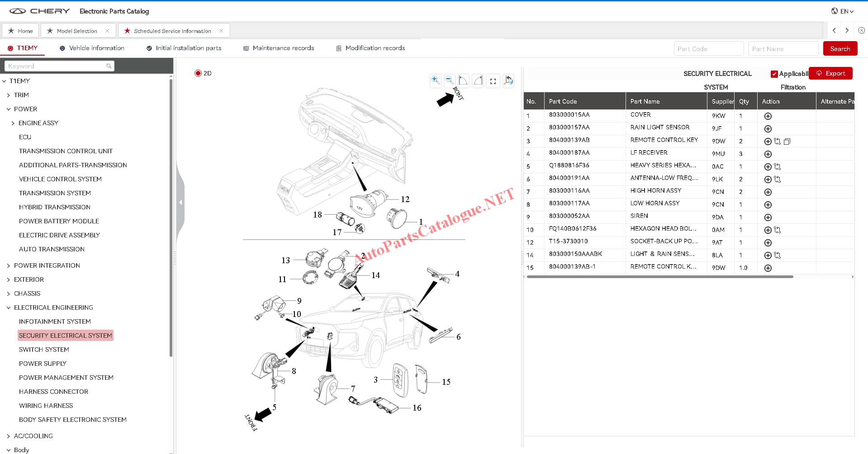Close the Scheduled Service Information tab

(221, 31)
